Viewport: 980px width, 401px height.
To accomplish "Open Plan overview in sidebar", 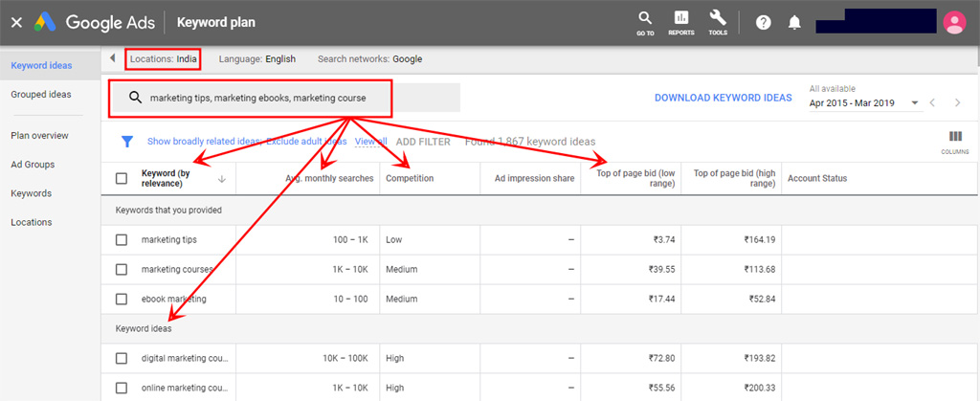I will (x=40, y=136).
